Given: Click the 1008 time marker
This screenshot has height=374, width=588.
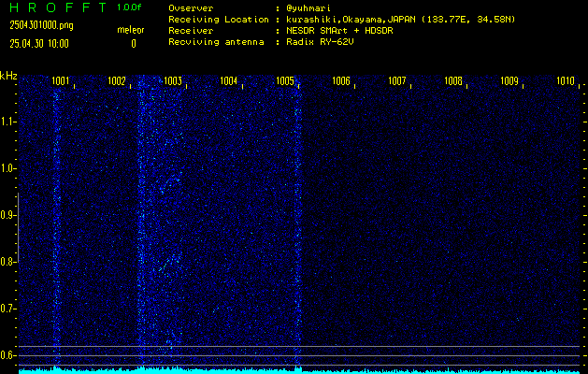Looking at the screenshot, I should click(x=453, y=81).
